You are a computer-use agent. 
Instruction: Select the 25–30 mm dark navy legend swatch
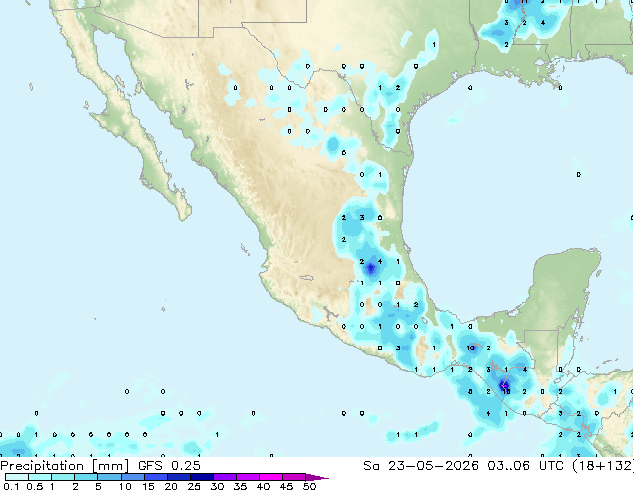[x=201, y=477]
